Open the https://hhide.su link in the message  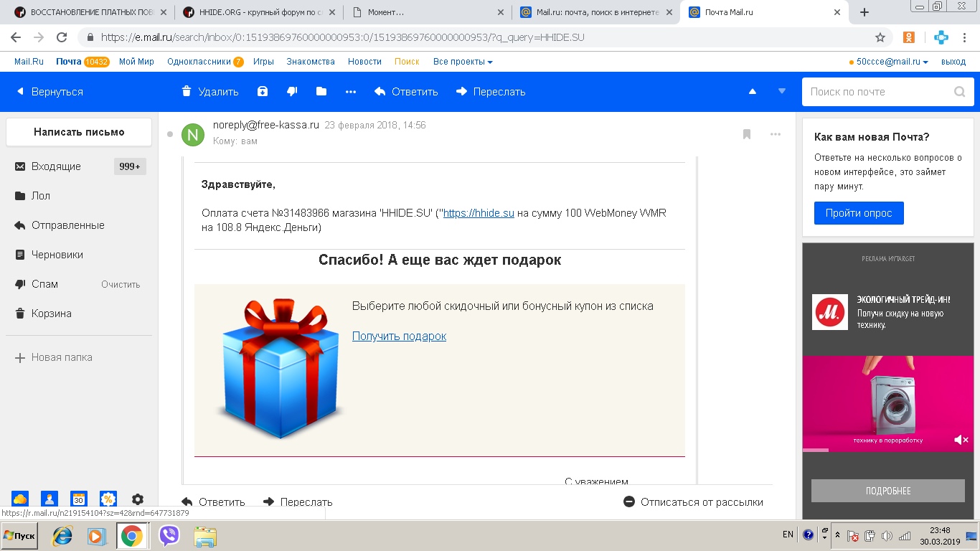pyautogui.click(x=479, y=213)
